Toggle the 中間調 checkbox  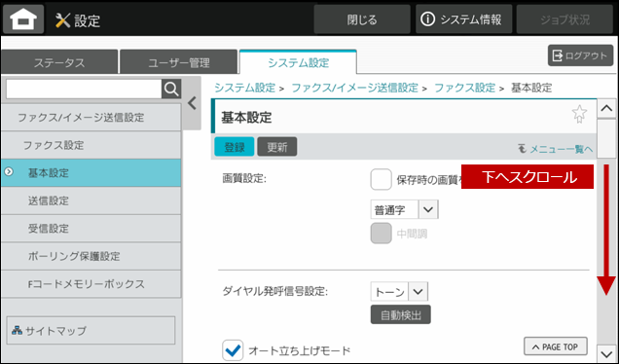click(x=381, y=234)
